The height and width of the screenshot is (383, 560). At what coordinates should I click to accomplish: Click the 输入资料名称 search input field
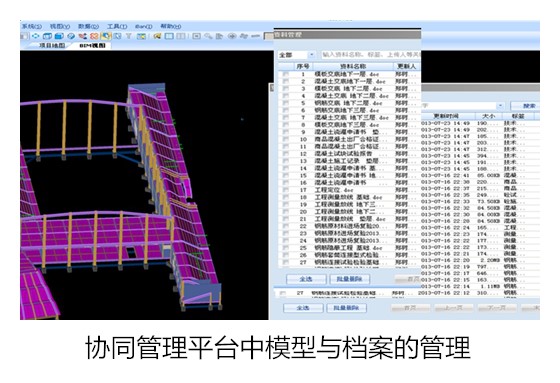pos(371,55)
